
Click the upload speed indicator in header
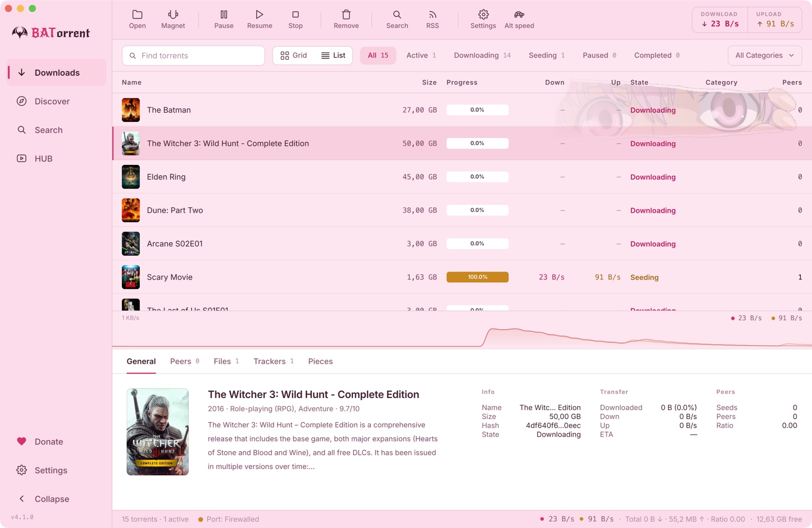(x=775, y=20)
